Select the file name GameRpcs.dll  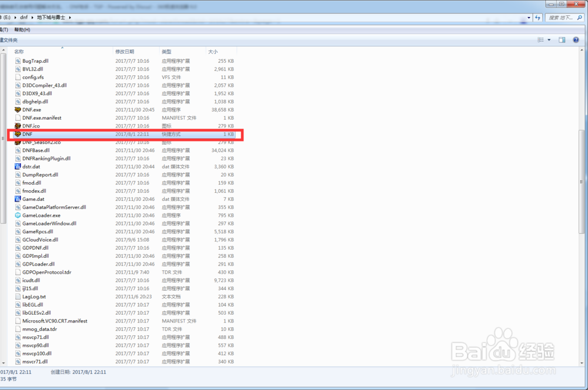[x=38, y=231]
